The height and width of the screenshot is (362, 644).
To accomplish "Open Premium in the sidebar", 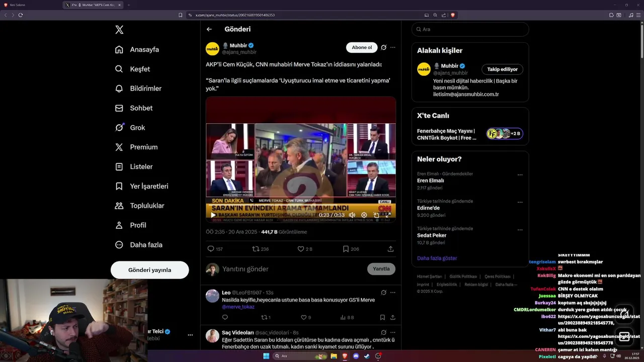I will 136,147.
